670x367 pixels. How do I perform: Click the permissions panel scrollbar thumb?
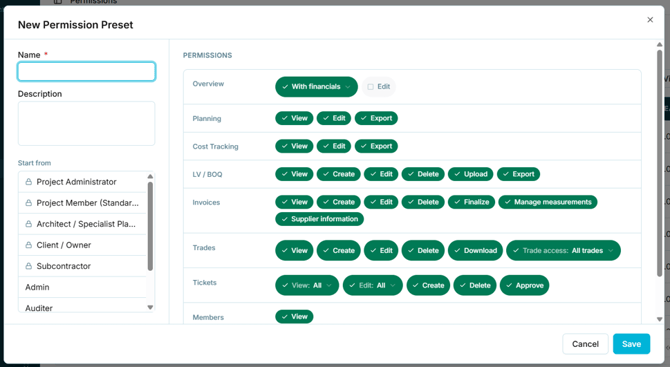pyautogui.click(x=659, y=163)
